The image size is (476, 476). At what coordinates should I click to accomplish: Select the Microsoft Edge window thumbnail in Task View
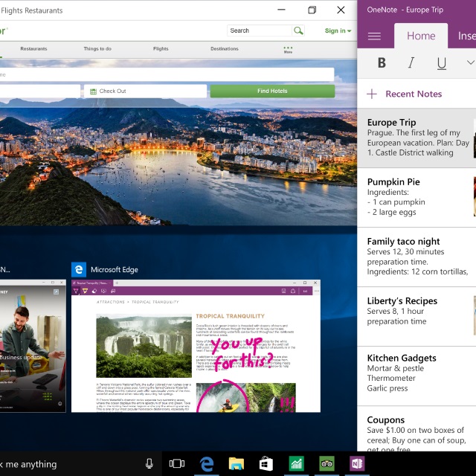[196, 346]
